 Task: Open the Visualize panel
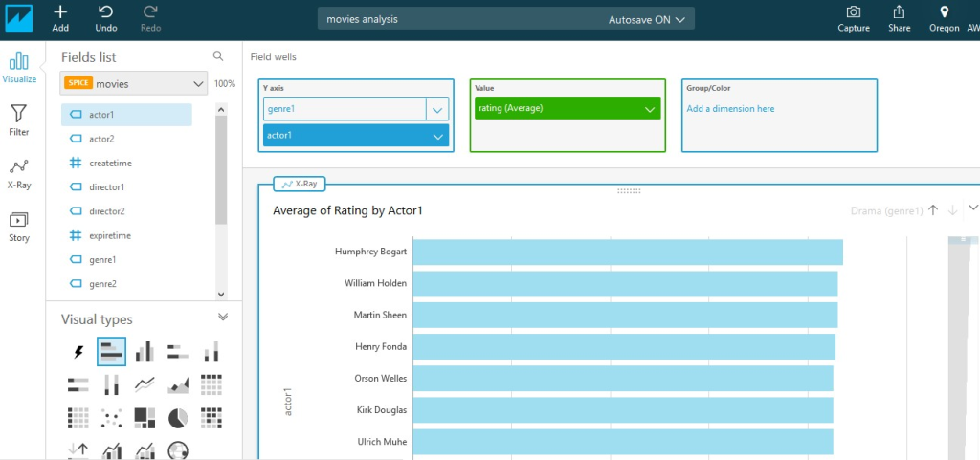pos(19,67)
